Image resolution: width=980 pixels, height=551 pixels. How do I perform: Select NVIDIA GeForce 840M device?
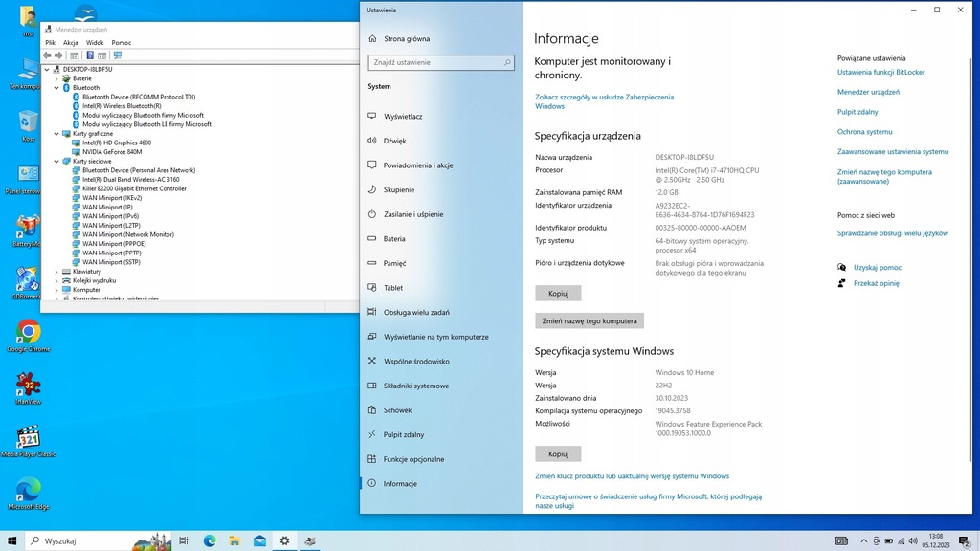pyautogui.click(x=112, y=152)
